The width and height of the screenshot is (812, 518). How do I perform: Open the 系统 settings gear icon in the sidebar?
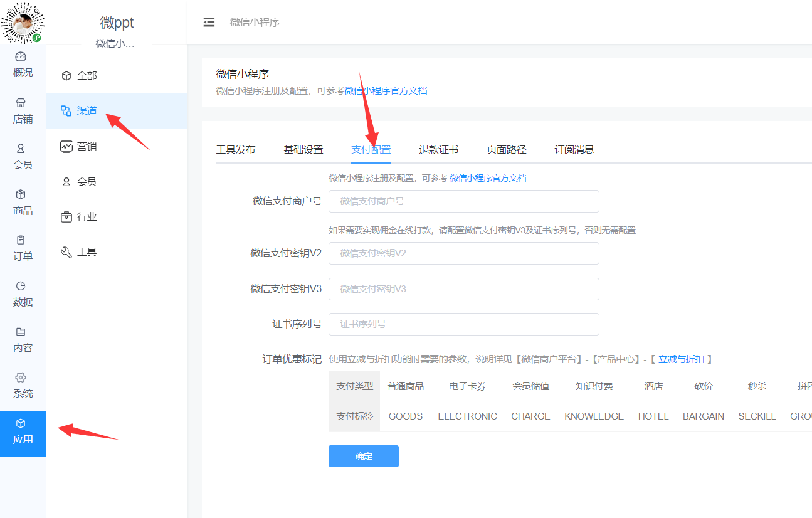click(21, 378)
